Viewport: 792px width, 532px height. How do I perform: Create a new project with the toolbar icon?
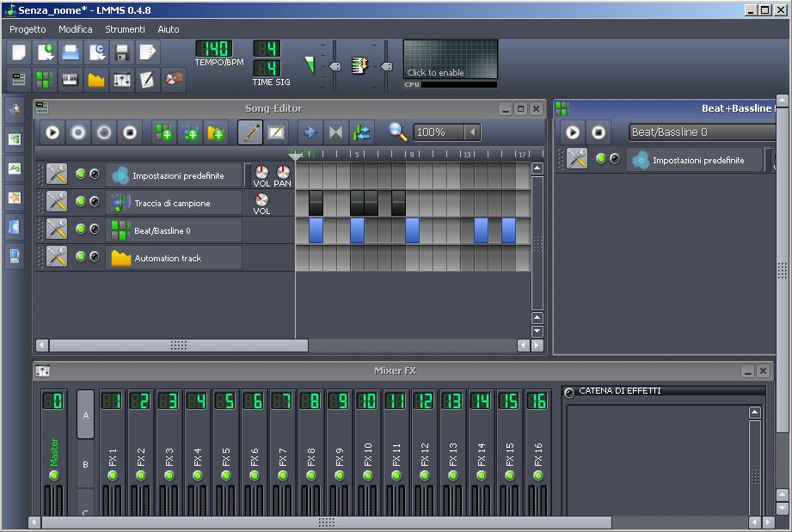(x=19, y=52)
